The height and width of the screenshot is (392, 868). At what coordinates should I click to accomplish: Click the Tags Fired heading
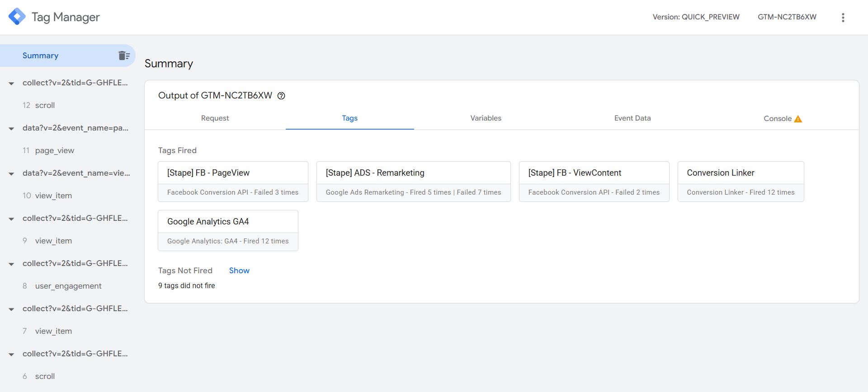pyautogui.click(x=177, y=150)
